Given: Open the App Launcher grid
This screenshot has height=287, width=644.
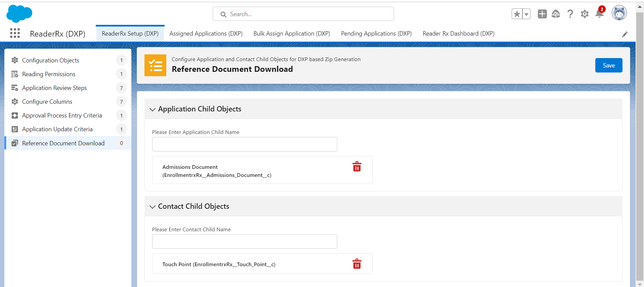Looking at the screenshot, I should point(15,33).
